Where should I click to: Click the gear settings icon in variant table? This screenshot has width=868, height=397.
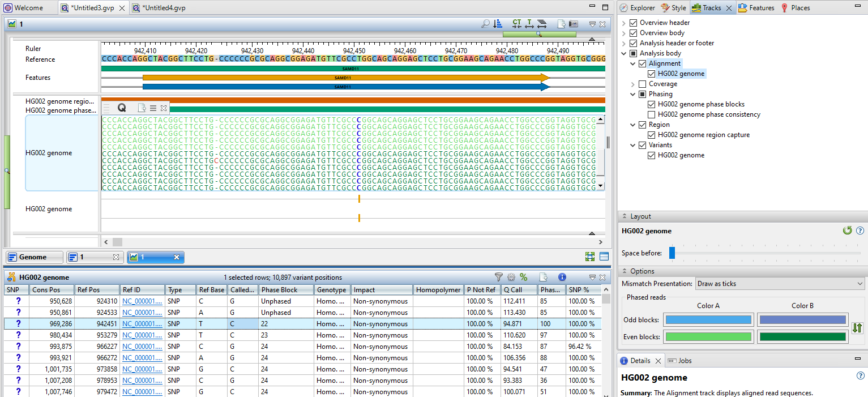tap(511, 278)
